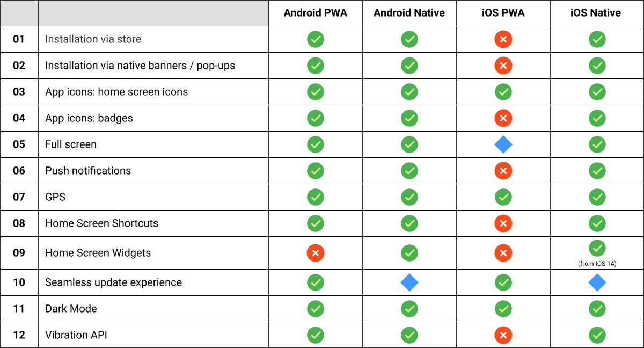This screenshot has width=644, height=348.
Task: Click blue diamond for Android Native seamless update
Action: pyautogui.click(x=409, y=282)
